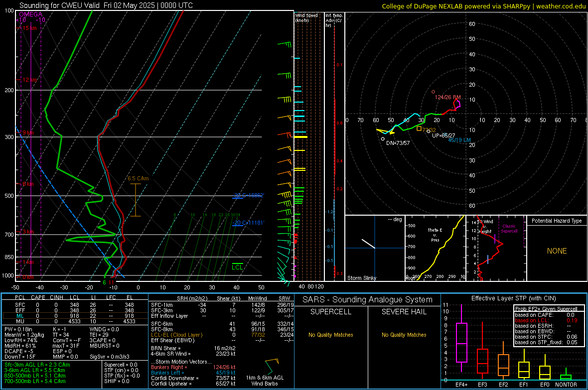The width and height of the screenshot is (588, 390).
Task: Click the SigSvr = 0 m3/s3 value
Action: click(x=110, y=357)
